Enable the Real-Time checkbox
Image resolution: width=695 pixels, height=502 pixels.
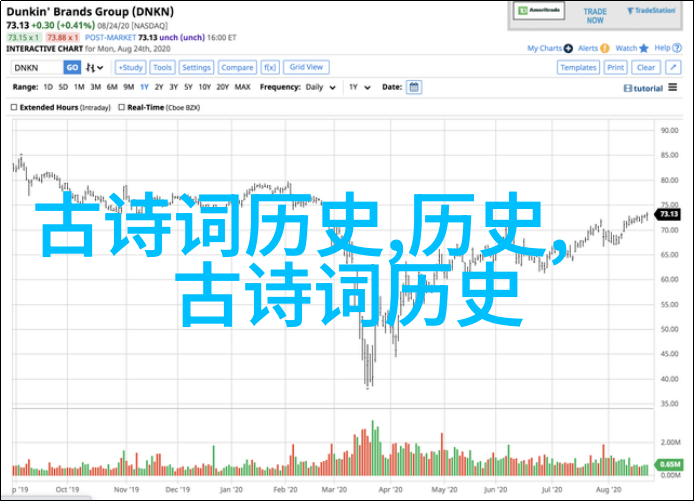pyautogui.click(x=121, y=107)
